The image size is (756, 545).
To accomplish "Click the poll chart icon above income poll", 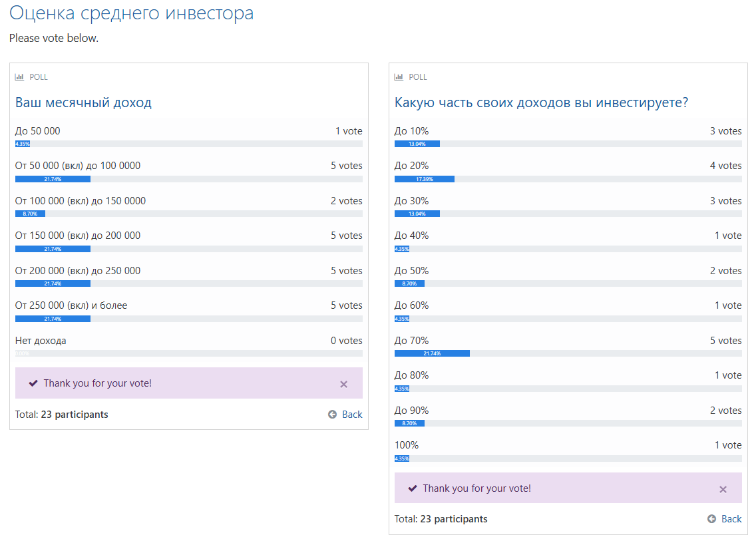I will [19, 77].
